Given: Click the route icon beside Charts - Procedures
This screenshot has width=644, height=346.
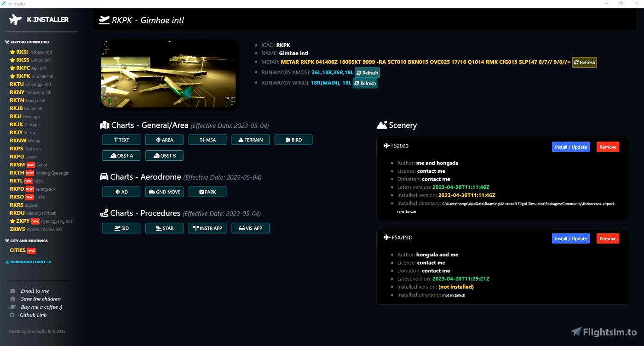Looking at the screenshot, I should point(104,213).
